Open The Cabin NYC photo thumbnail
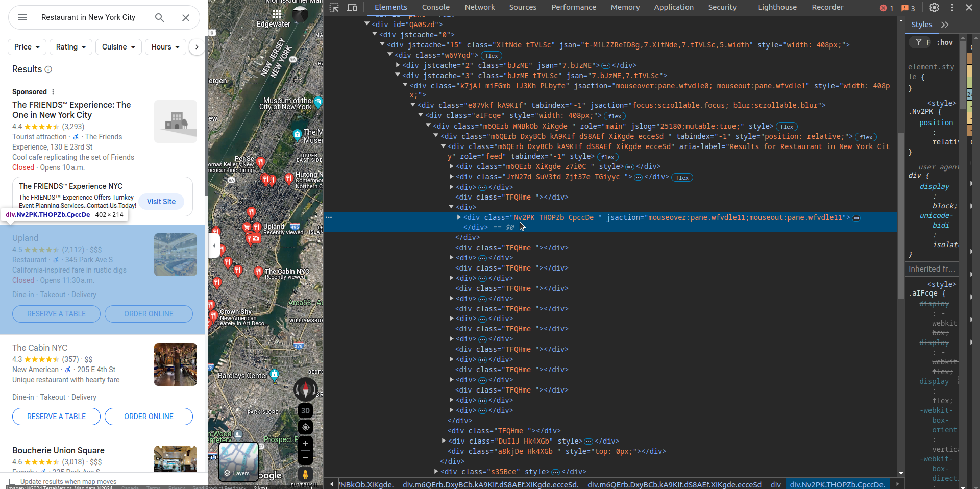The image size is (980, 489). pyautogui.click(x=176, y=364)
